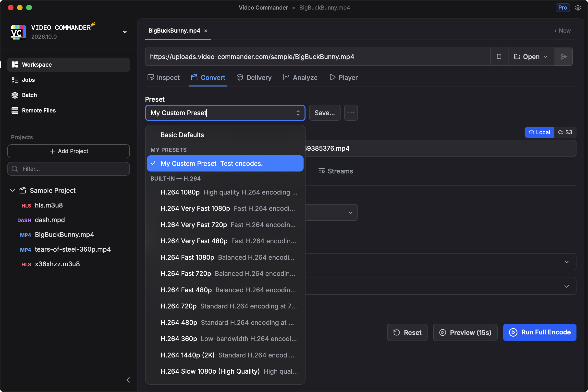The height and width of the screenshot is (392, 588).
Task: Choose the H.264 1440p (2K) preset
Action: (225, 355)
